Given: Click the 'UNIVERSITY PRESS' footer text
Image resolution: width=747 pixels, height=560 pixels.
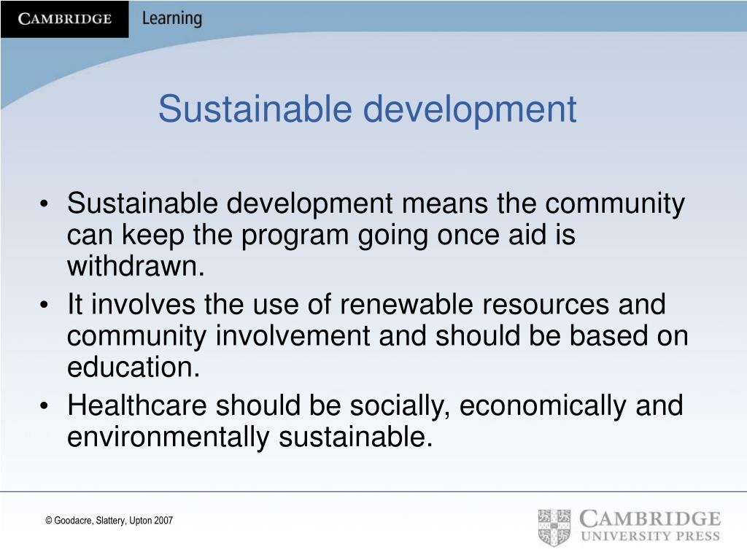Looking at the screenshot, I should tap(650, 536).
